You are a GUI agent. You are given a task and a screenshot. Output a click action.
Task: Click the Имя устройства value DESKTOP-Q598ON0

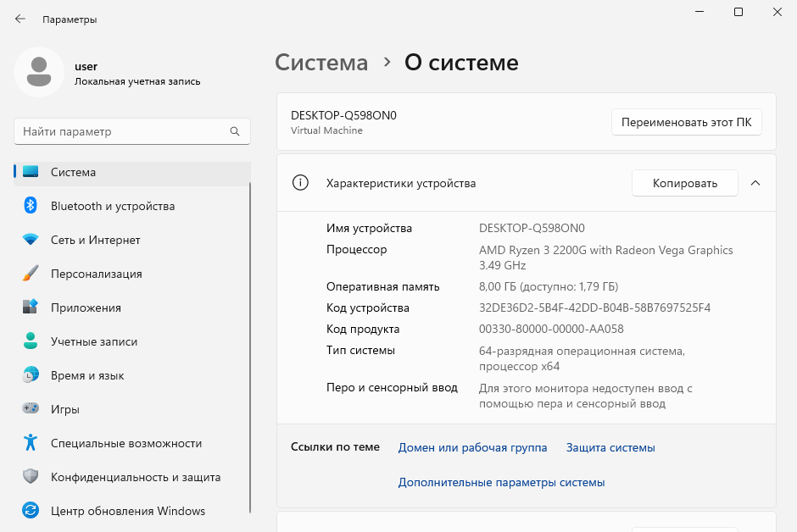click(532, 229)
